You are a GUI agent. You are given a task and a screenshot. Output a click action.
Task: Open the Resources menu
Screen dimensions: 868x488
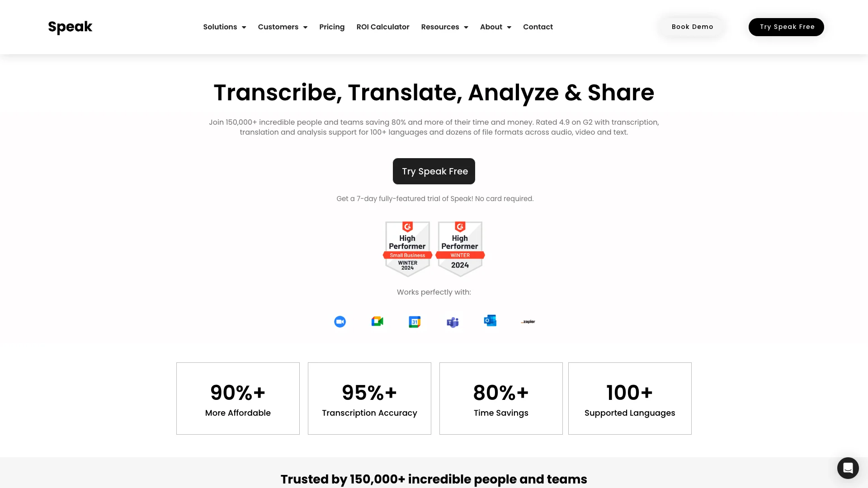click(x=444, y=27)
